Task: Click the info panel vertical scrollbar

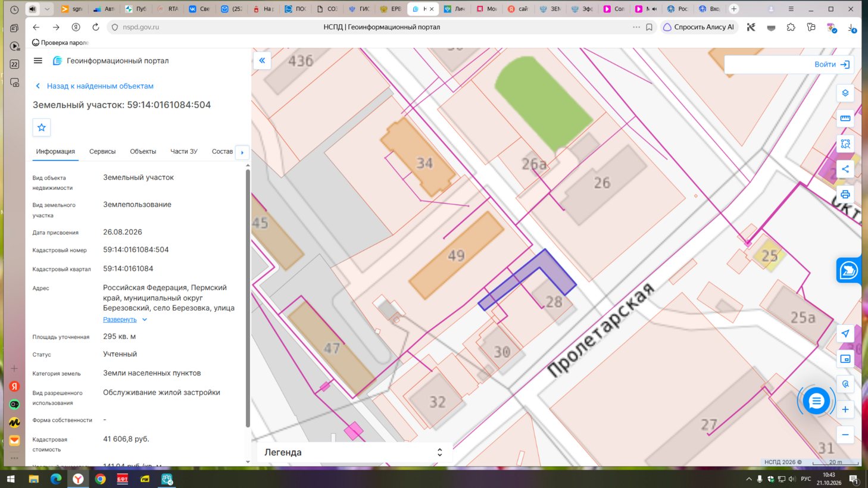Action: (x=248, y=299)
